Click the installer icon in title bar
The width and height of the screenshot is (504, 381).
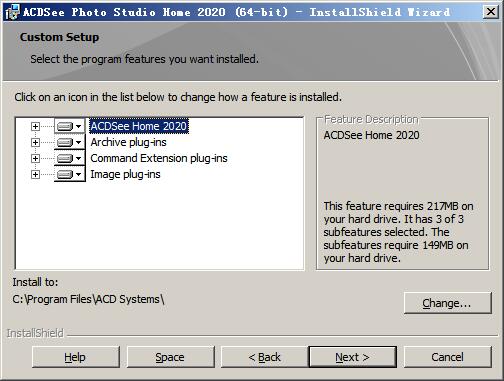12,12
